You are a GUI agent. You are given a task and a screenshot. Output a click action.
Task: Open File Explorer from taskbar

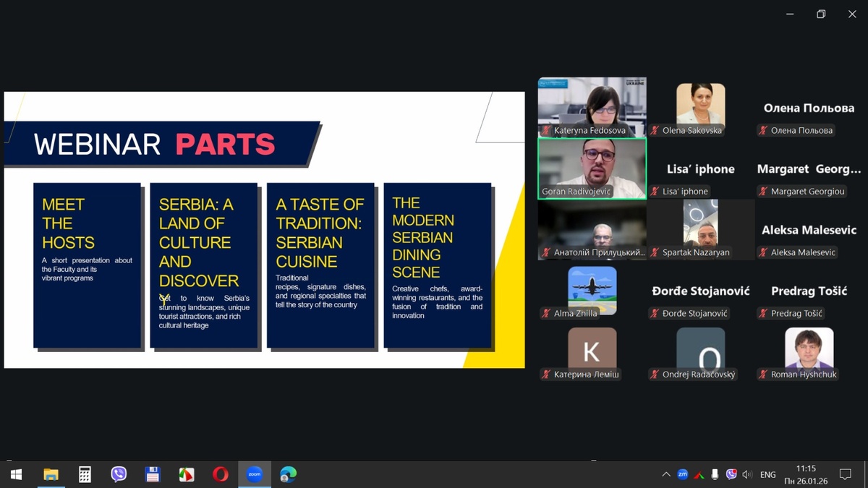[51, 474]
